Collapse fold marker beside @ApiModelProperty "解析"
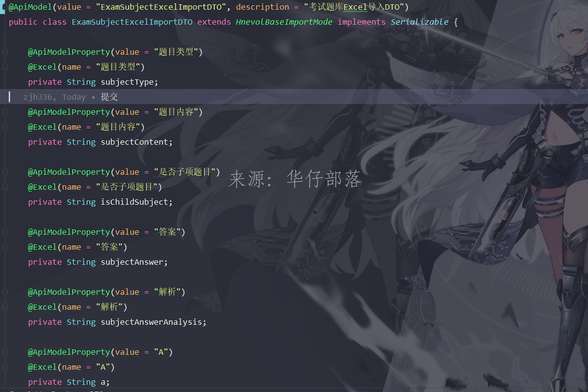This screenshot has width=588, height=392. (5, 292)
